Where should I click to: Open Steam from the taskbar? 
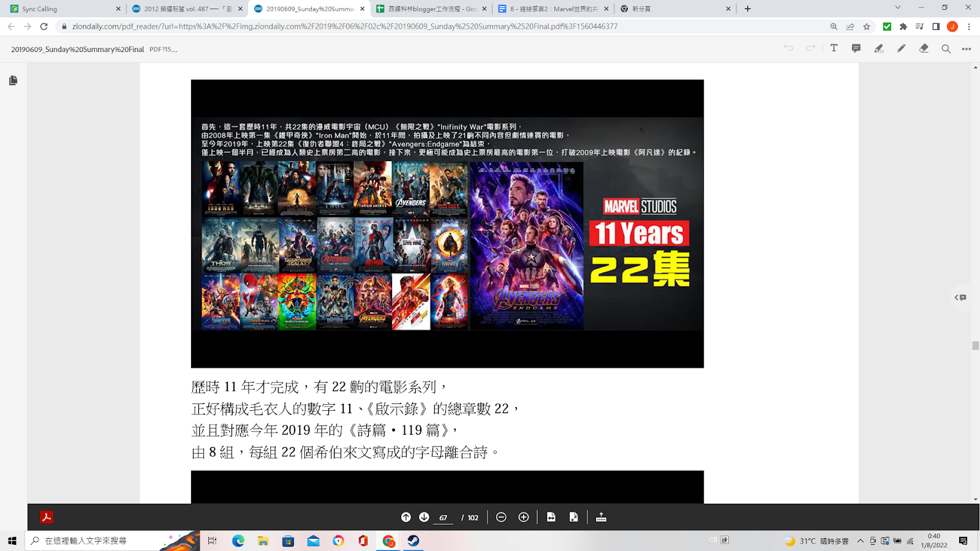click(413, 541)
